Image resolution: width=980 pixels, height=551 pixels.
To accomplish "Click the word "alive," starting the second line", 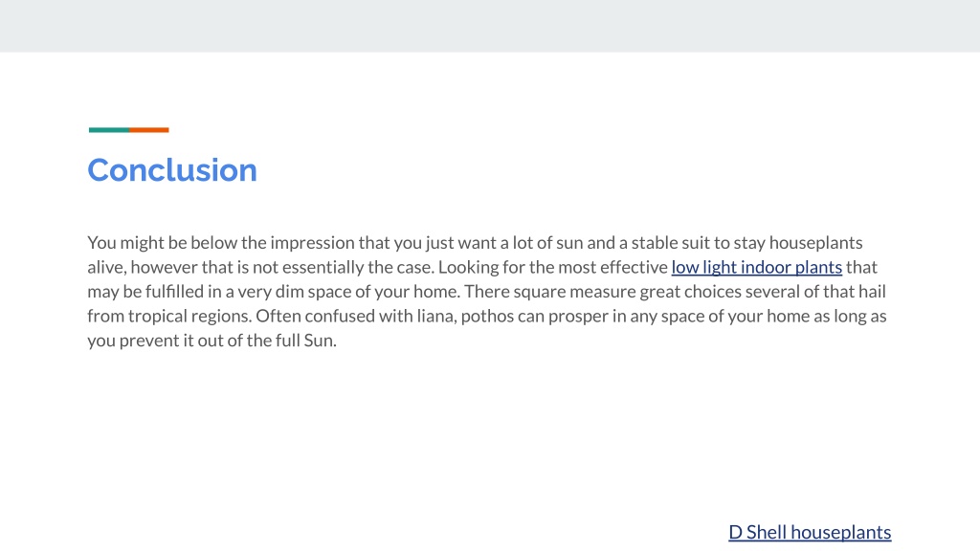I will [x=107, y=268].
